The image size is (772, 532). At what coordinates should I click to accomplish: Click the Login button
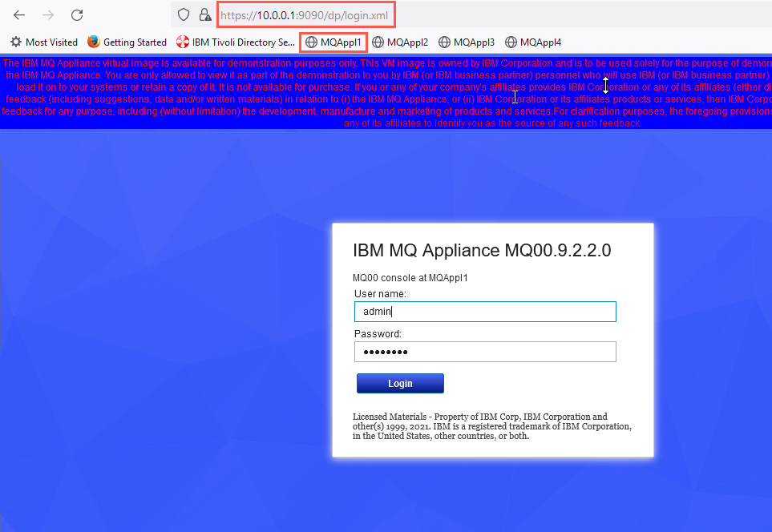click(400, 383)
